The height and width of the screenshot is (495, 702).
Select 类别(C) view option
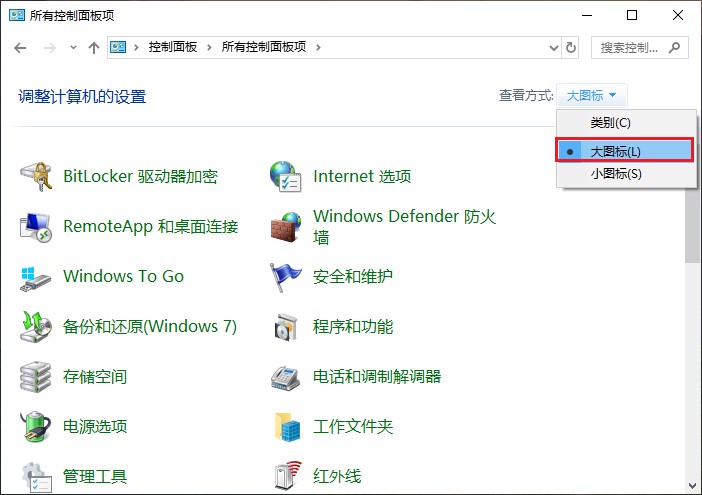click(626, 123)
